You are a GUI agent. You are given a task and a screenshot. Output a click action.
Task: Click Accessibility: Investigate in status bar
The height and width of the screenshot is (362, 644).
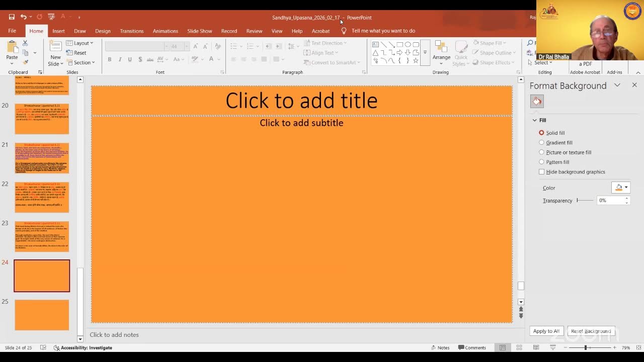(x=83, y=347)
